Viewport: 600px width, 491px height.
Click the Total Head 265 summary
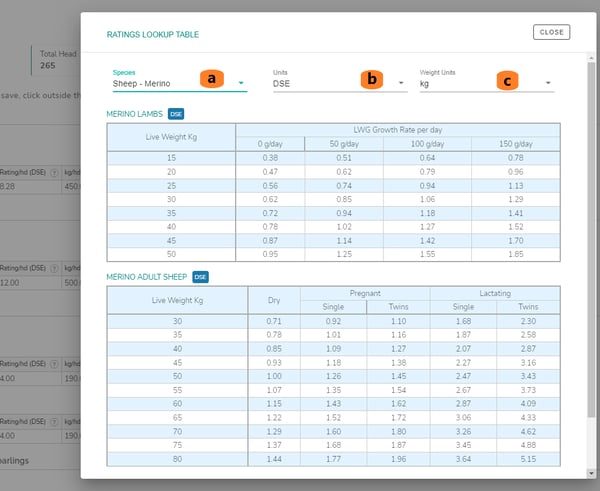pos(54,59)
